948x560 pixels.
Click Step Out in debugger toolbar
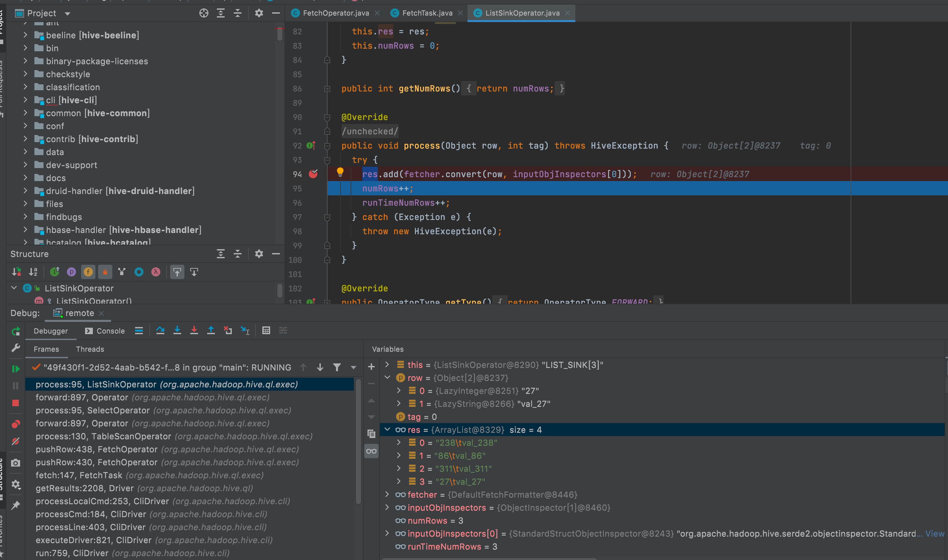(x=211, y=331)
